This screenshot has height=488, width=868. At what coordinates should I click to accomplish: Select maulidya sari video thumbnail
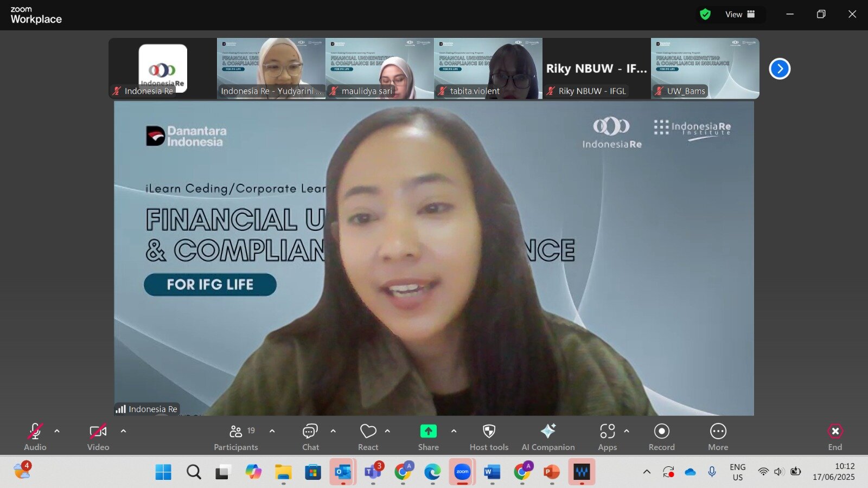tap(380, 68)
